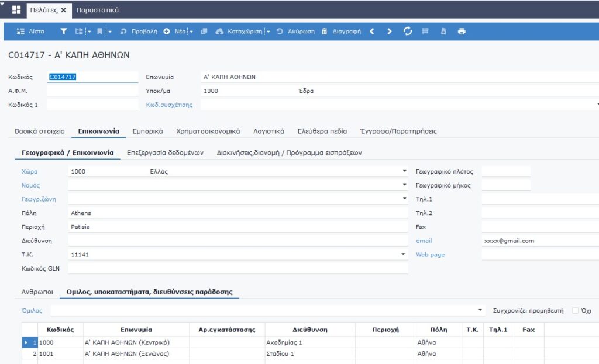Viewport: 599px width, 364px height.
Task: Click the document toolbar icon beside the grid icon
Action: [443, 32]
